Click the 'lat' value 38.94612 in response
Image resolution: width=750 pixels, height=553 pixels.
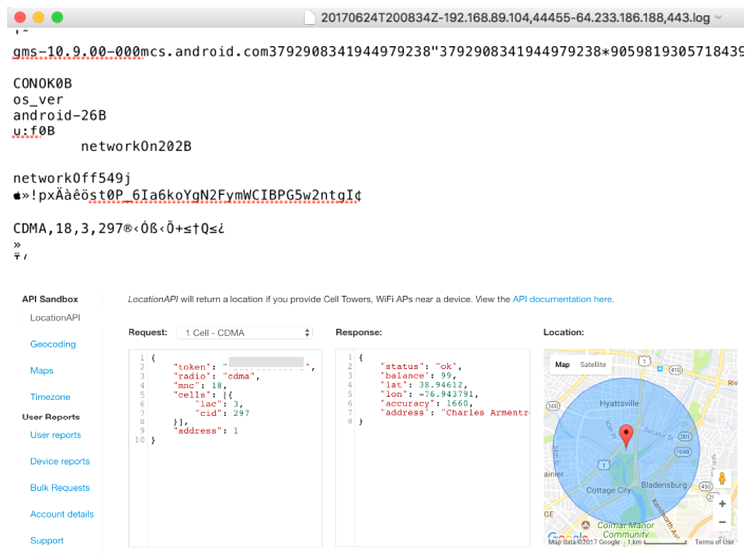(441, 385)
